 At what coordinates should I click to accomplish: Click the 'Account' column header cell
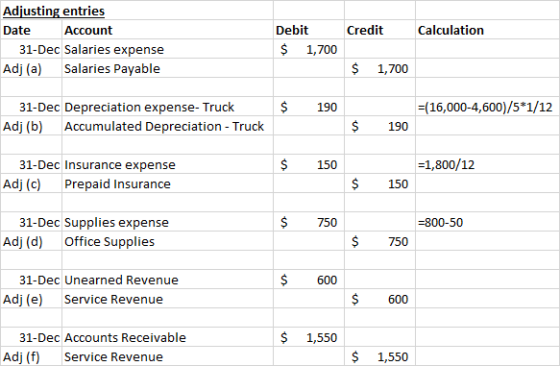pyautogui.click(x=168, y=30)
